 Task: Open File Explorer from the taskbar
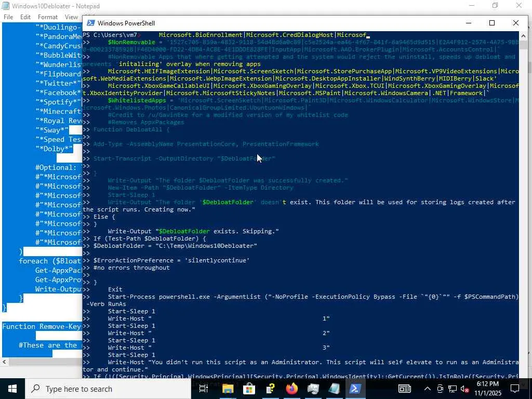tap(228, 389)
